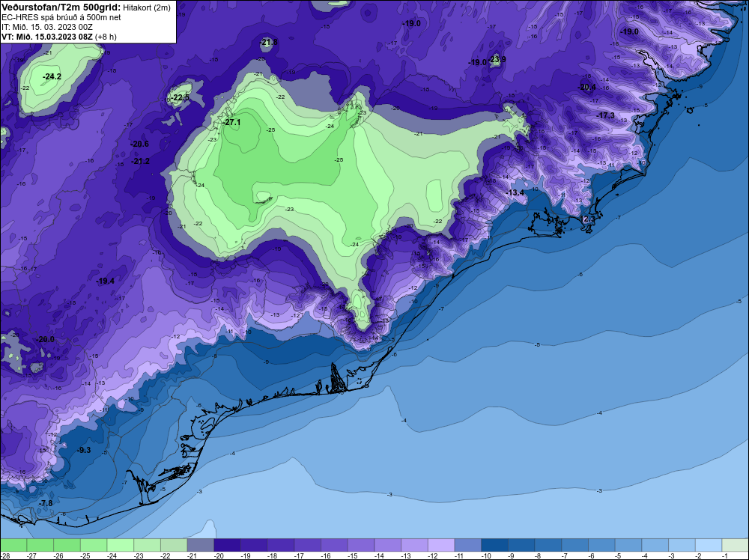The height and width of the screenshot is (560, 749).
Task: Pick the violet -15 legend swatch
Action: [361, 545]
